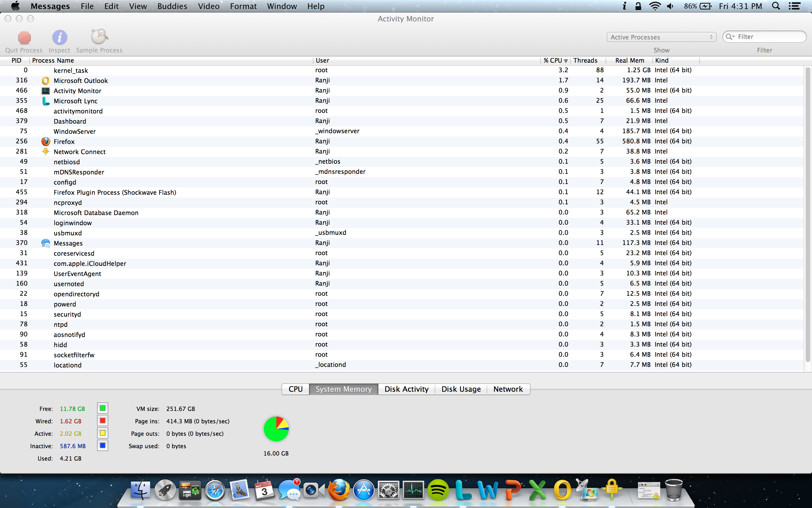Launch FaceTime camera icon in Dock
Image resolution: width=812 pixels, height=508 pixels.
314,490
